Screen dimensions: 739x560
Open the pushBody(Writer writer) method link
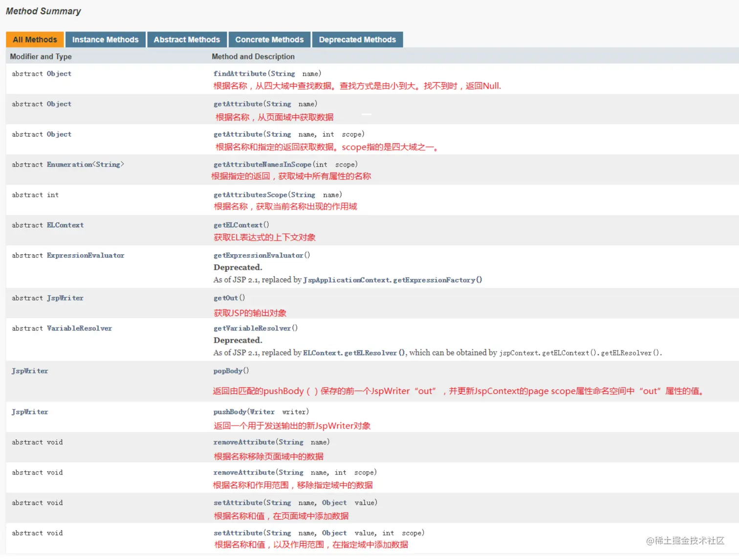click(x=230, y=412)
